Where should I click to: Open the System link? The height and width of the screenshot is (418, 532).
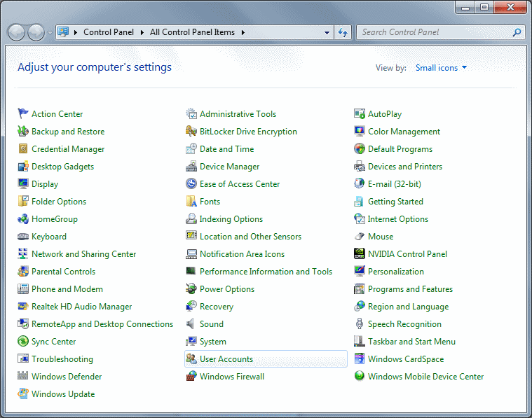pyautogui.click(x=213, y=342)
